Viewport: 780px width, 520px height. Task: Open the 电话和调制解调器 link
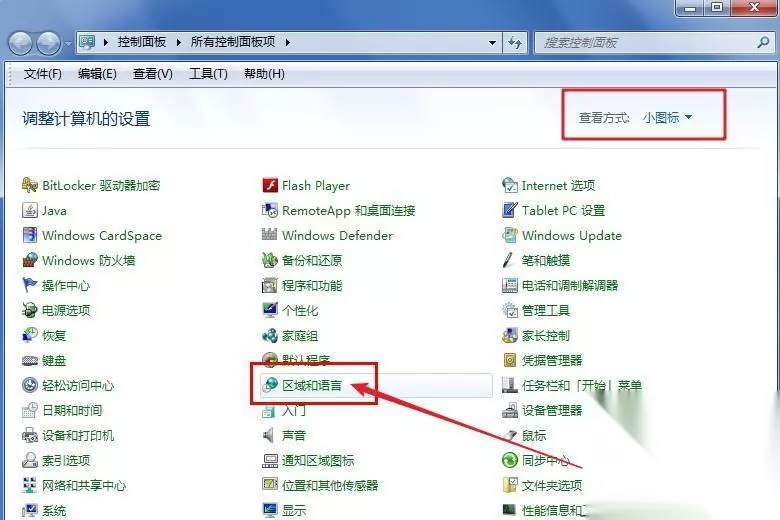tap(570, 286)
